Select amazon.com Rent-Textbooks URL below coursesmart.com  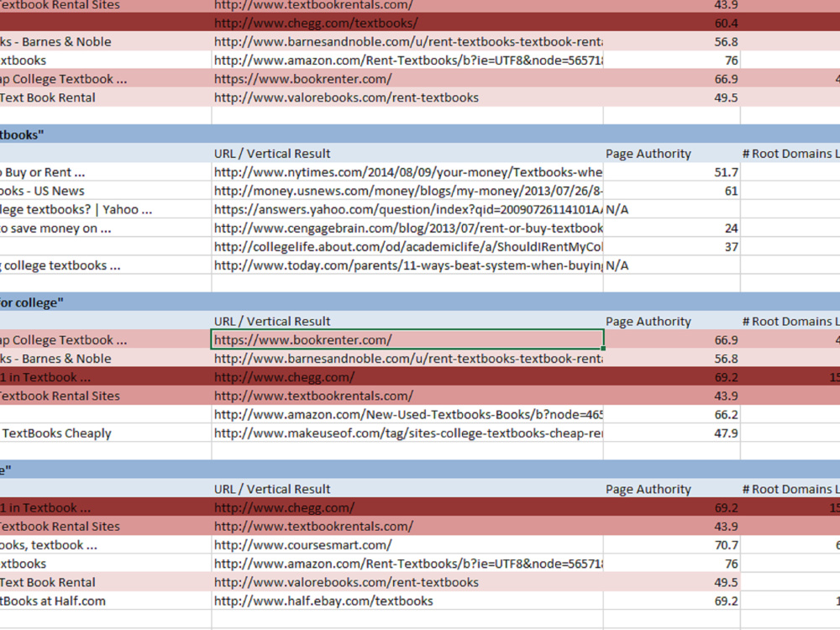click(407, 564)
